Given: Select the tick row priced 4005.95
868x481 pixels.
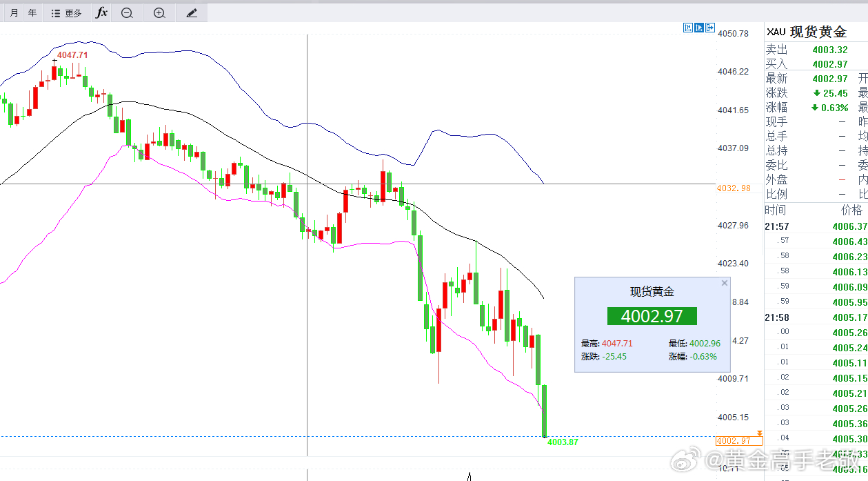Looking at the screenshot, I should (x=816, y=302).
